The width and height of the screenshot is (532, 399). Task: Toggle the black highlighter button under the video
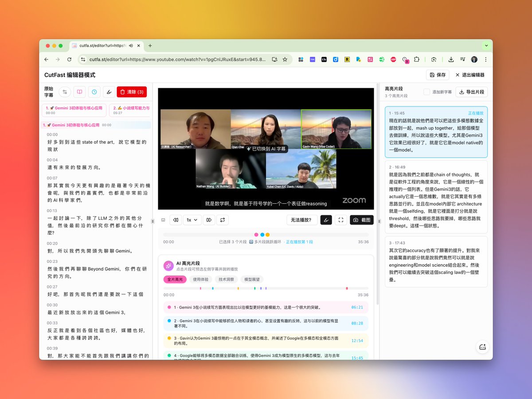click(326, 220)
